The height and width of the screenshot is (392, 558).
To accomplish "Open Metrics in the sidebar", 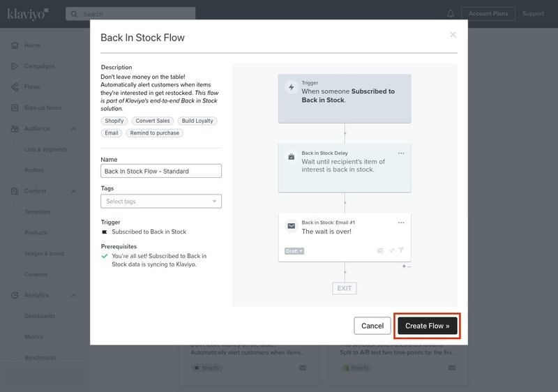I will pos(33,337).
